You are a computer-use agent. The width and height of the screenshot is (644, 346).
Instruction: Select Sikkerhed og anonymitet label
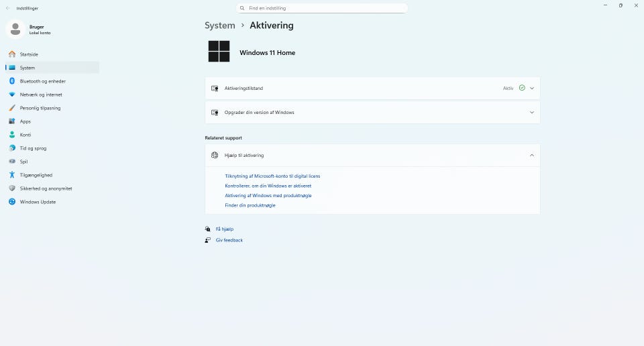tap(46, 188)
